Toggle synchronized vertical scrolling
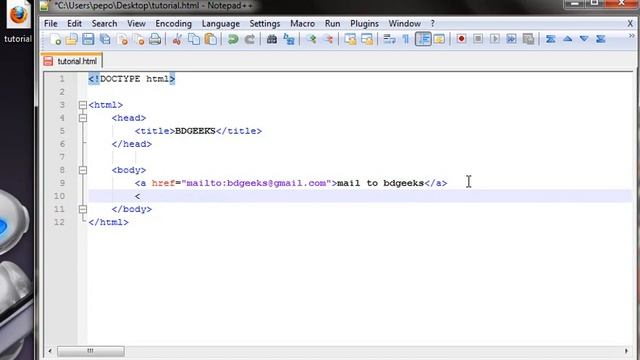640x360 pixels. (350, 39)
